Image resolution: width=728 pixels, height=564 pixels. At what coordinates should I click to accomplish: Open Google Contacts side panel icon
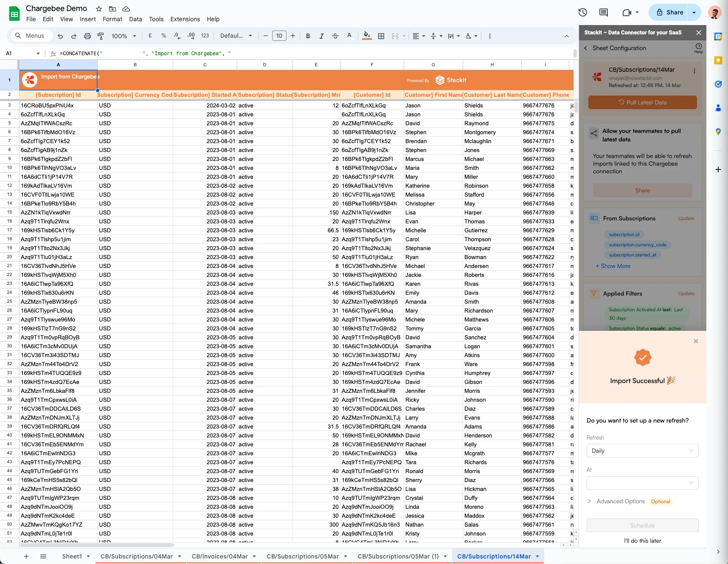point(718,108)
